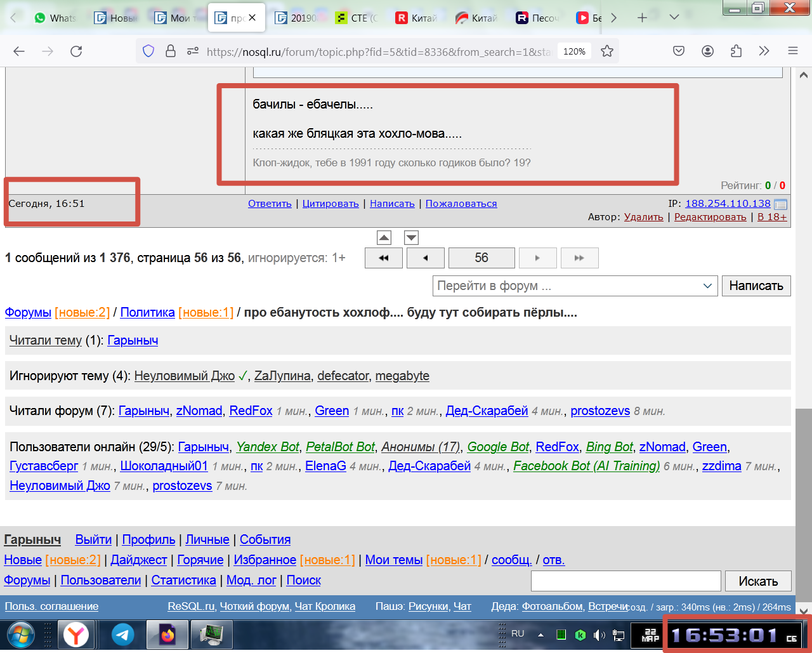Click the Firefox bookmark star icon
812x653 pixels.
click(607, 51)
